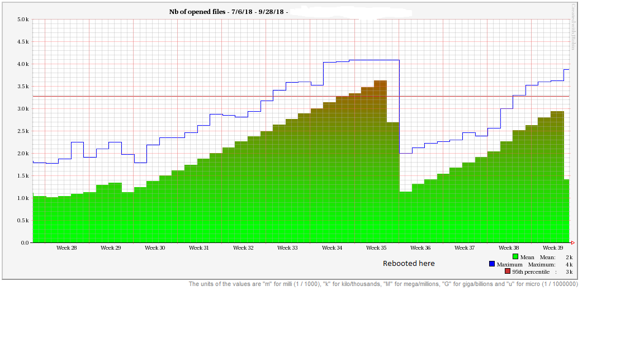Viewport: 644px width, 362px height.
Task: Select the Week 34 x-axis label
Action: click(332, 247)
